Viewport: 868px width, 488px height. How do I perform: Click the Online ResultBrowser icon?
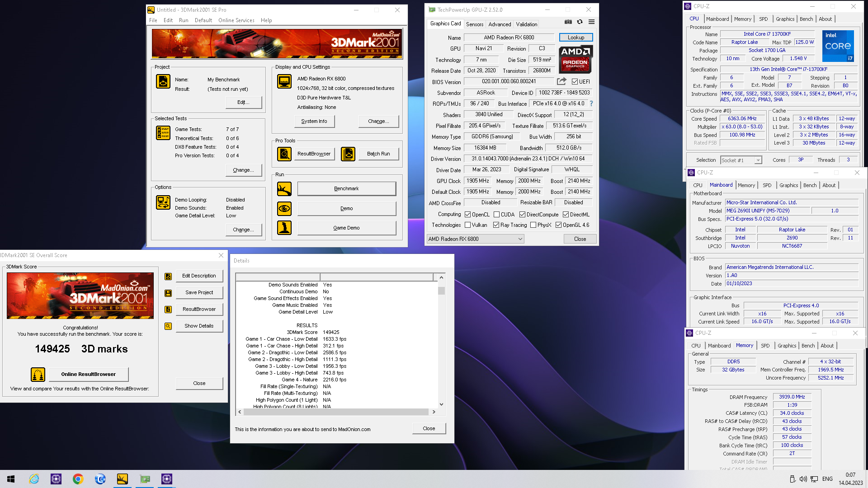38,375
